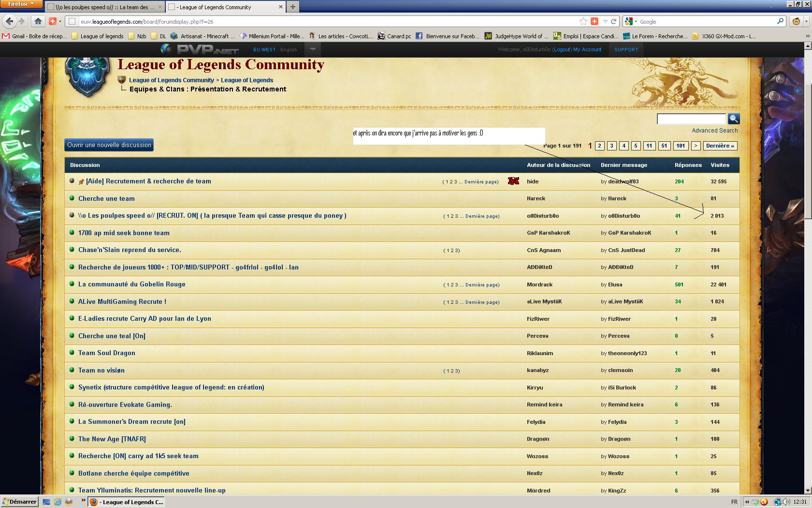
Task: Click the FR language indicator in taskbar
Action: click(x=735, y=502)
